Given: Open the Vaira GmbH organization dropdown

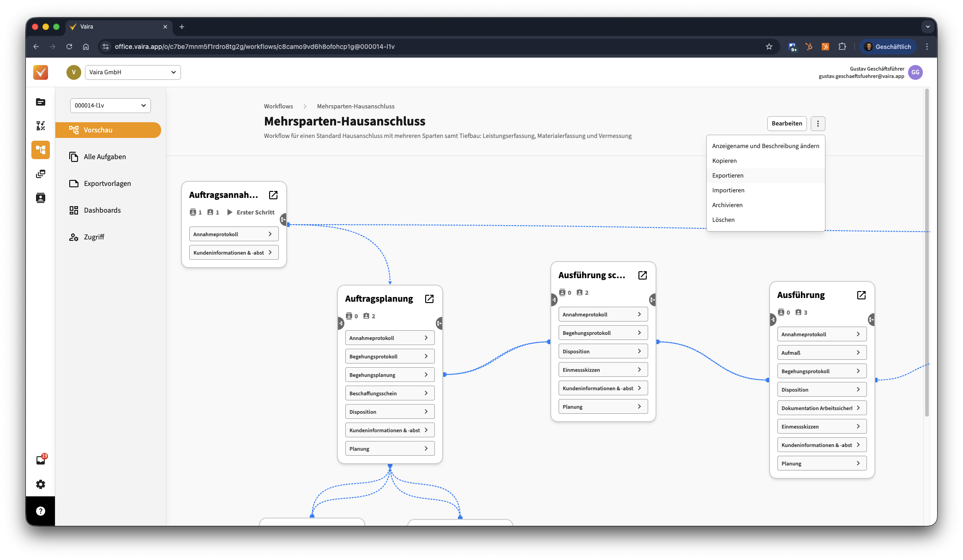Looking at the screenshot, I should pyautogui.click(x=132, y=72).
